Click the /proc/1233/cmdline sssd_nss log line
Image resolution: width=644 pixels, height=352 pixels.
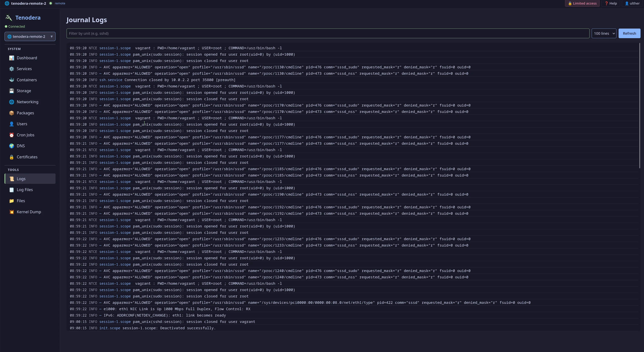tap(354, 245)
